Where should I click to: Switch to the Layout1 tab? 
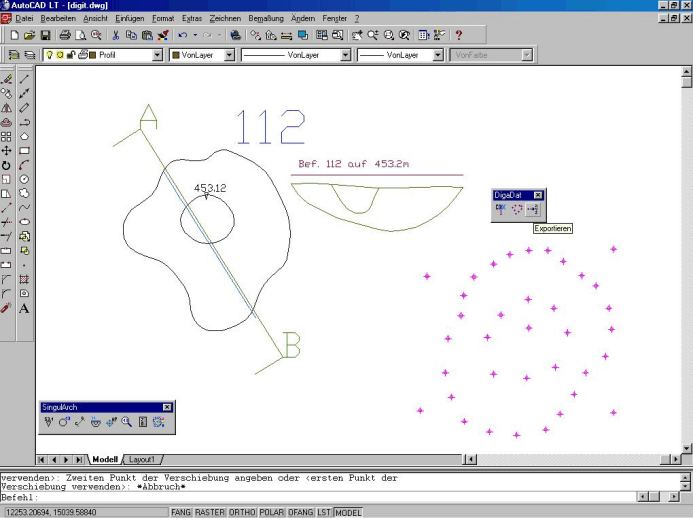point(143,459)
